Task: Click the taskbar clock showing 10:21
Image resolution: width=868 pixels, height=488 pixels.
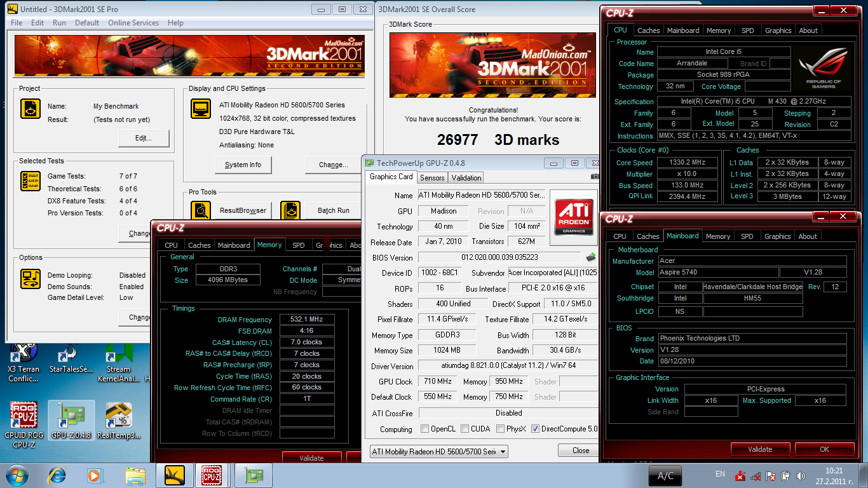Action: click(834, 471)
